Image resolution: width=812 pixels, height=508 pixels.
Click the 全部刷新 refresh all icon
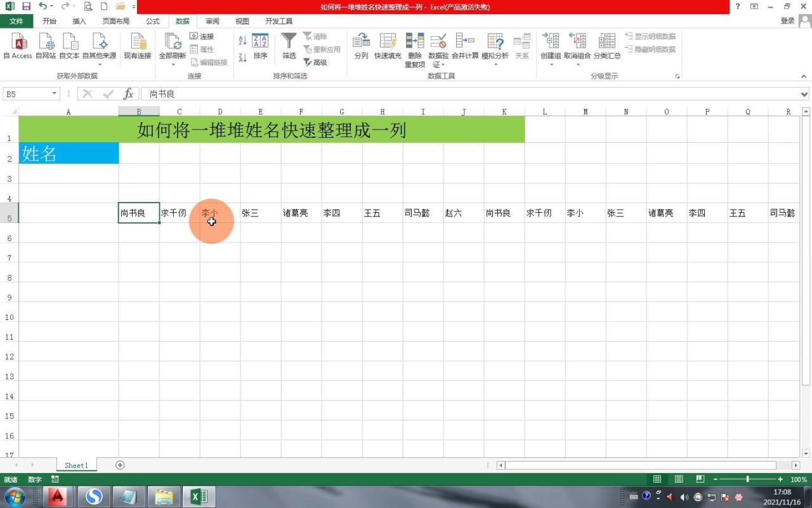tap(173, 42)
